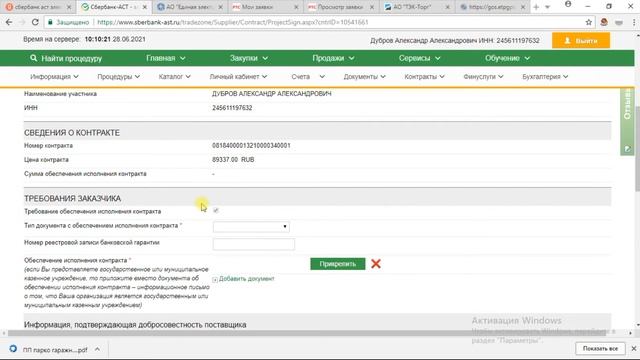Click the horizontal page scrollbar
Screen dimensions: 640x360
[x=306, y=333]
